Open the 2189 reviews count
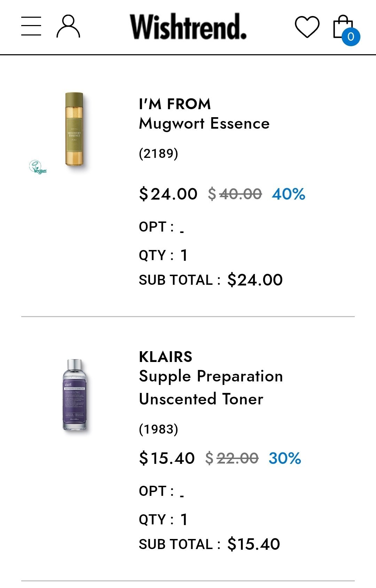The width and height of the screenshot is (376, 588). tap(158, 153)
